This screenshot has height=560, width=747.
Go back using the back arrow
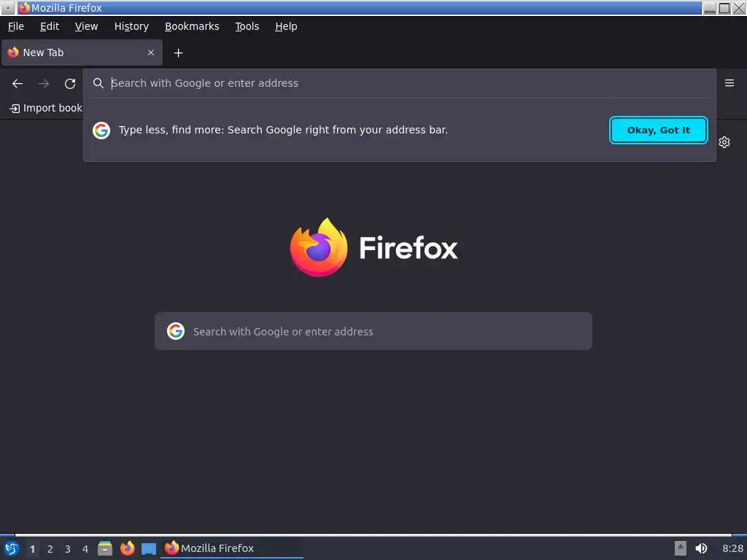tap(18, 84)
